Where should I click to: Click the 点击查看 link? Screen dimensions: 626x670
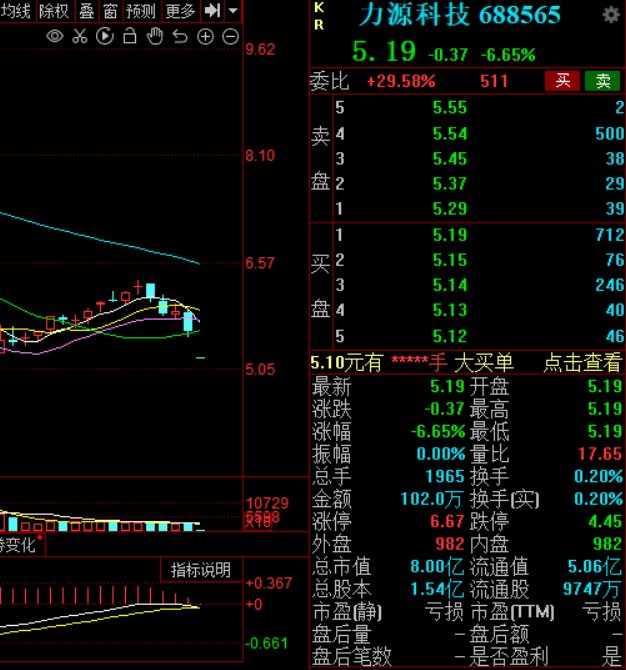coord(582,363)
